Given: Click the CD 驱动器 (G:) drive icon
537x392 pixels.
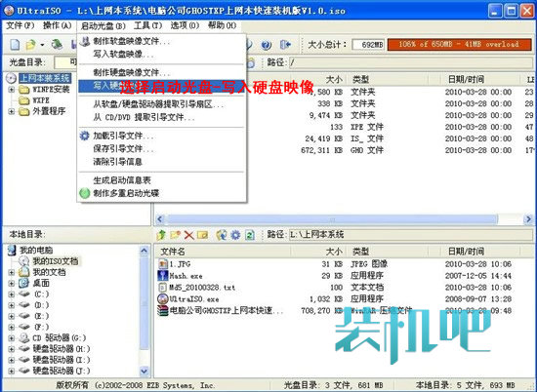Looking at the screenshot, I should [x=23, y=338].
